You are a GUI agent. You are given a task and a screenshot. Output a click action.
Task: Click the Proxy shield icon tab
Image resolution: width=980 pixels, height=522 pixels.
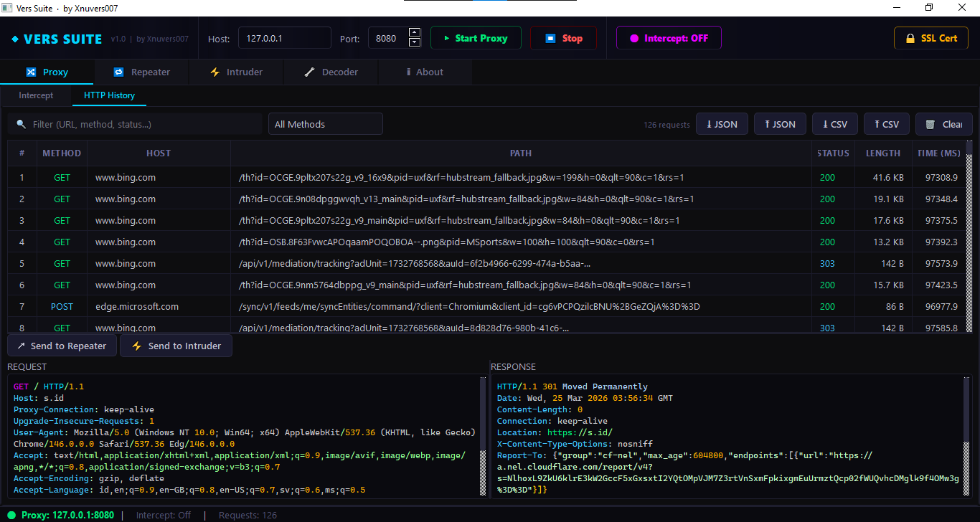tap(29, 72)
